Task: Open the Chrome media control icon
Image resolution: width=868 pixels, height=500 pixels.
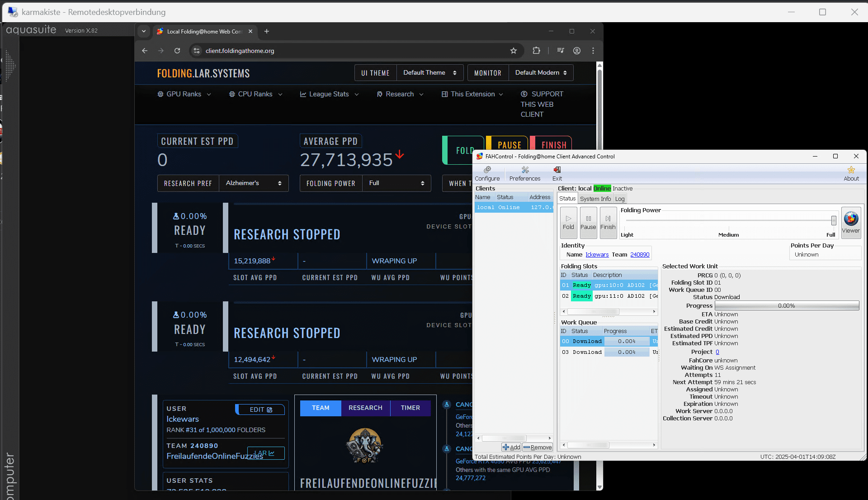Action: click(x=561, y=51)
